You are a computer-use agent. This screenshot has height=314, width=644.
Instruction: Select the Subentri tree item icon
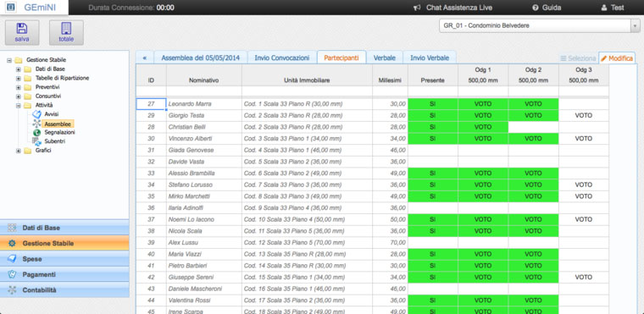point(36,141)
